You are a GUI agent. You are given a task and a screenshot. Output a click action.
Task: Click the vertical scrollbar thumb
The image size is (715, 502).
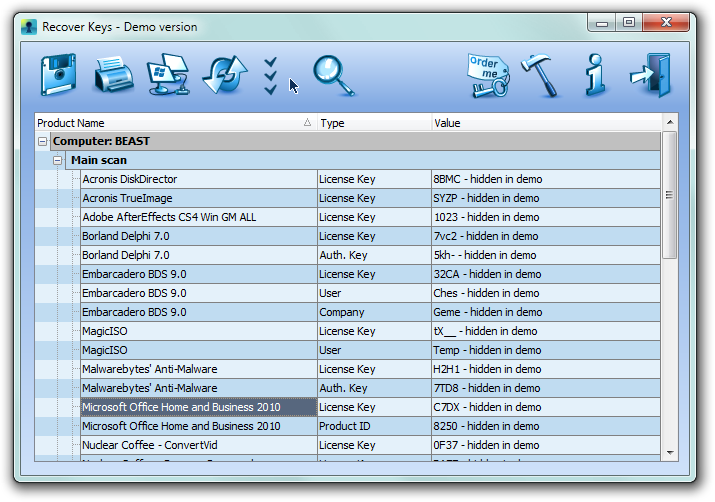tap(669, 195)
